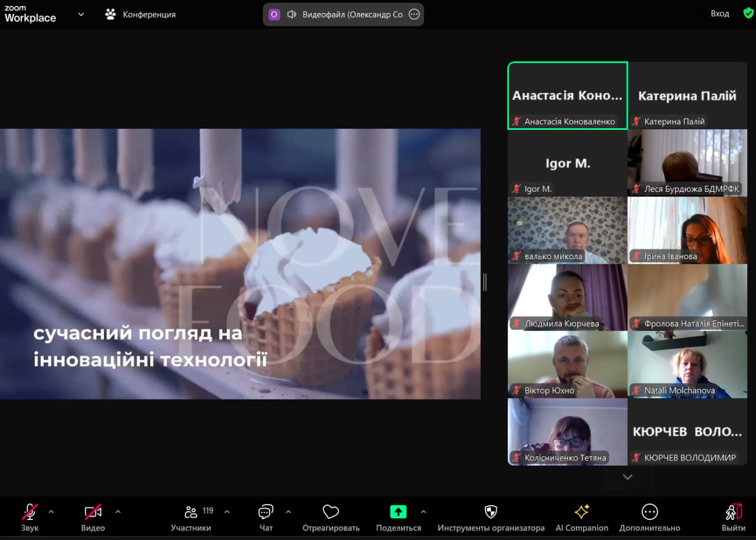Click muted mic icon for Natali Molchanova

637,391
